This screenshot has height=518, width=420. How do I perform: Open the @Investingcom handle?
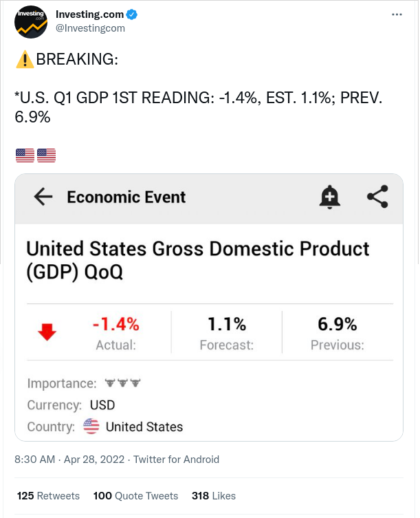coord(90,28)
